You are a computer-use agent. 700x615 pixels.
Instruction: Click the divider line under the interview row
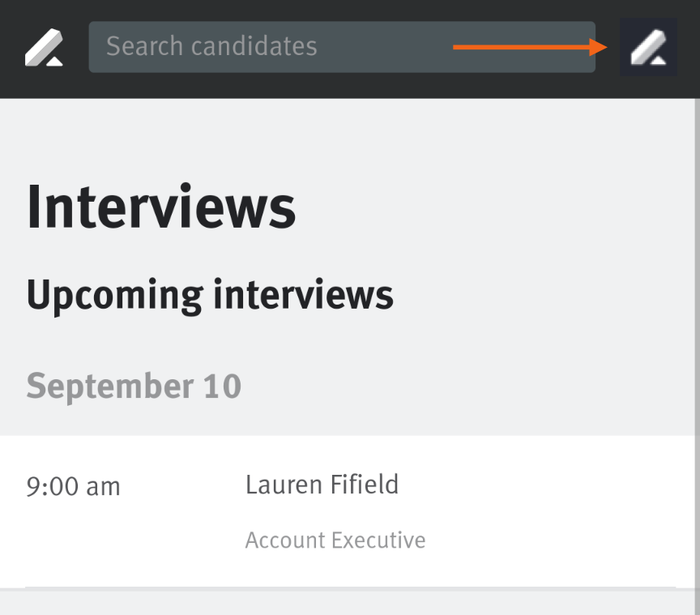click(x=351, y=587)
